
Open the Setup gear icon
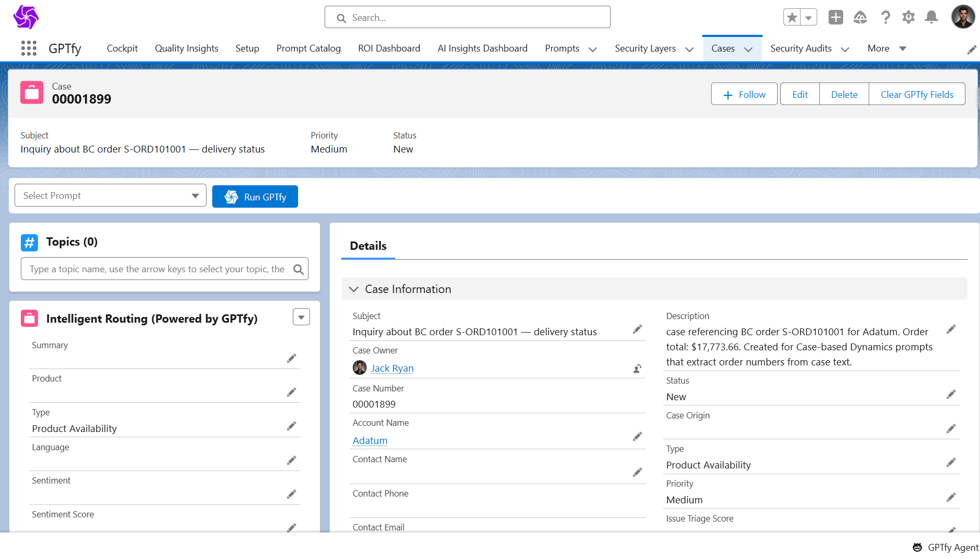tap(908, 17)
